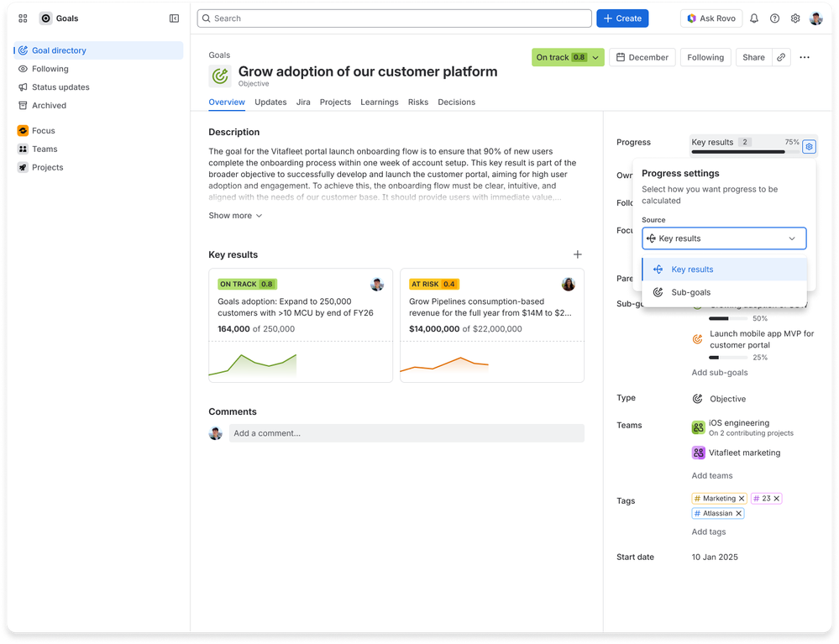Click the Create button
The image size is (839, 644).
[622, 18]
